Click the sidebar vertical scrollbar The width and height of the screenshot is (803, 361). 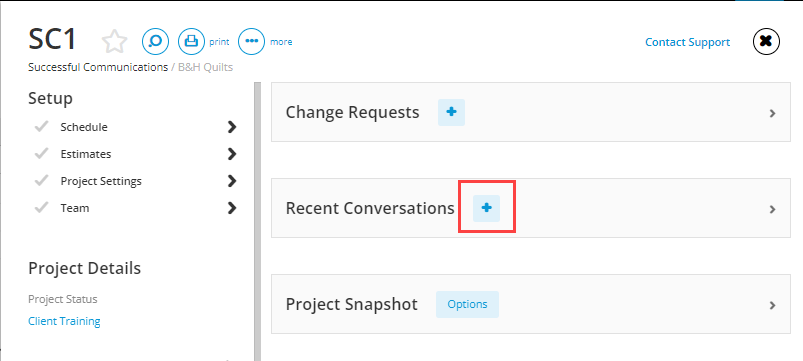[257, 221]
